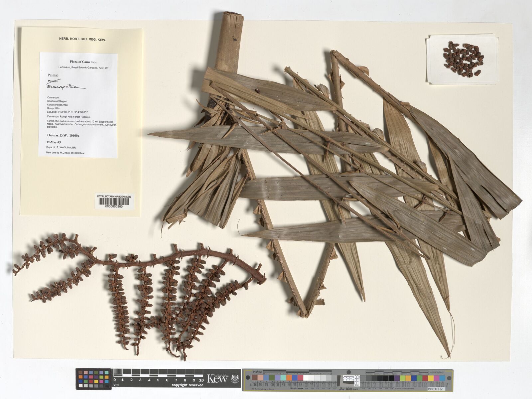The width and height of the screenshot is (532, 399).
Task: Click the 'ROYAL BOTANIC GARDENS KEW' barcode heading
Action: click(x=114, y=197)
